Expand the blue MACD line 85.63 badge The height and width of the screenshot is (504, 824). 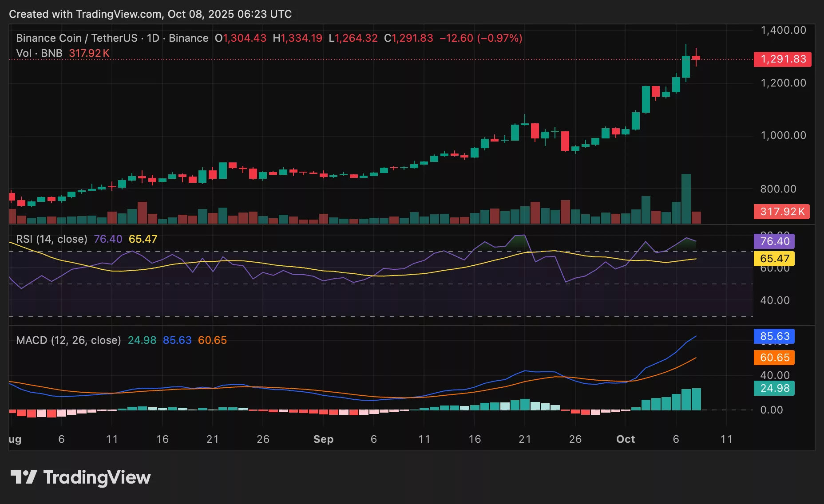coord(774,337)
